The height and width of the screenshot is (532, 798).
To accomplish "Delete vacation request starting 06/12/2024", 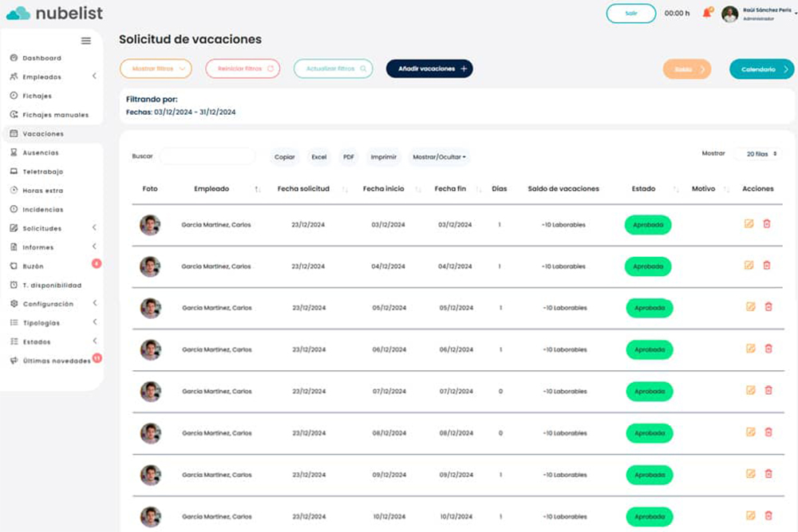I will 768,349.
